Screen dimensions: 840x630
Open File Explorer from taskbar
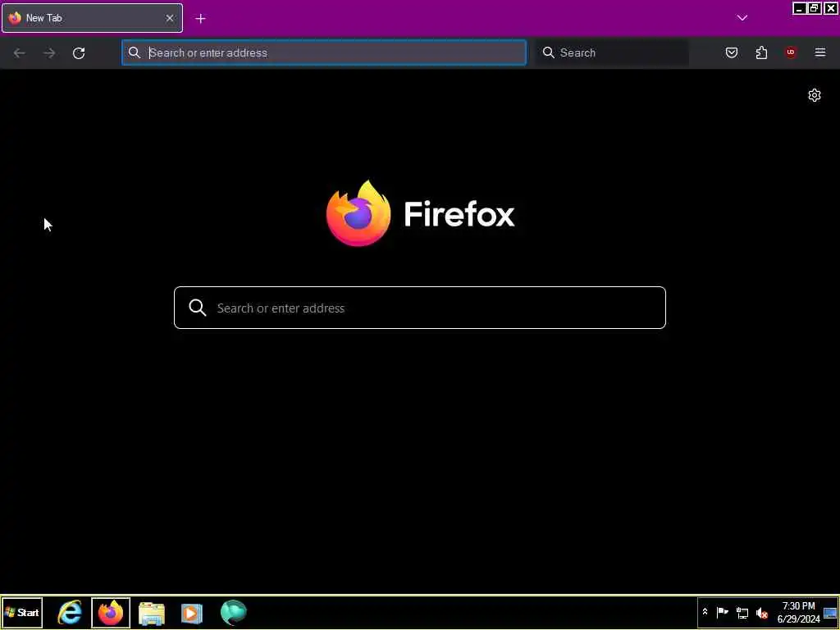(x=152, y=613)
